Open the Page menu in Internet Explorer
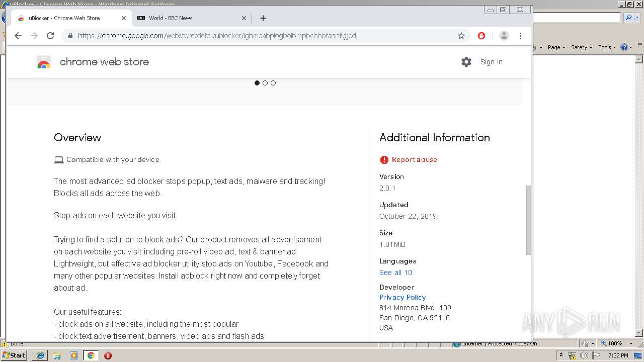Image resolution: width=644 pixels, height=362 pixels. point(556,47)
